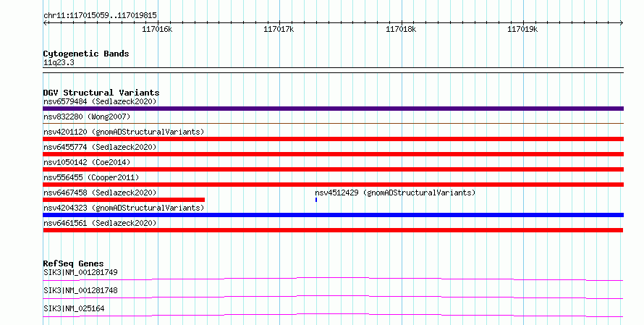Viewport: 644px width, 325px height.
Task: Open SIK3|NM_001281749 transcript label
Action: 80,272
